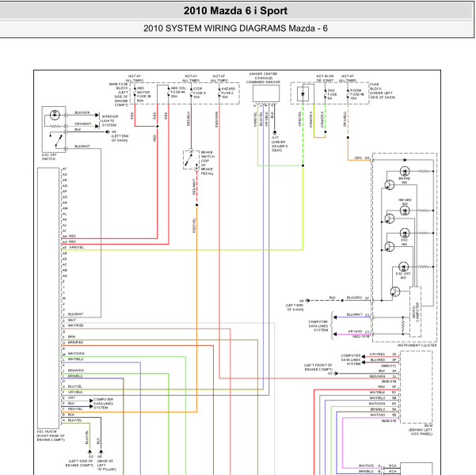Select the 'BLK/ORG' wire label at instrument cluster
This screenshot has width=476, height=475.
click(354, 298)
